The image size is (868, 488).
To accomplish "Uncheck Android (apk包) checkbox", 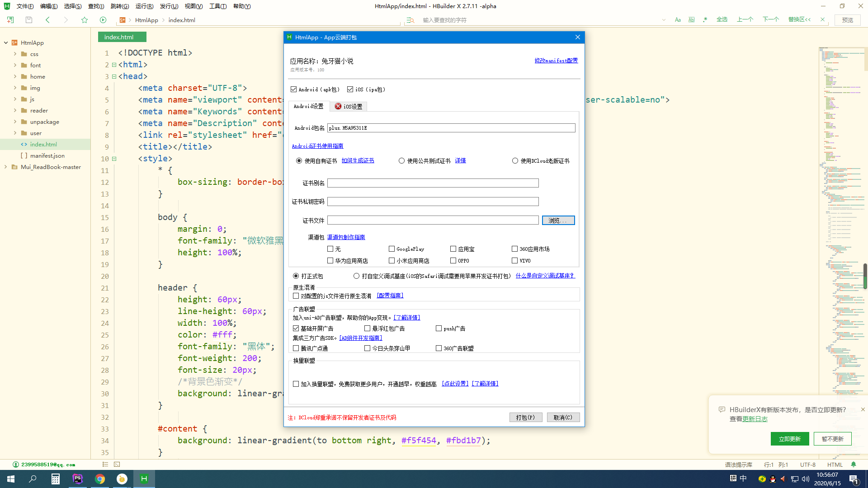I will pos(294,89).
